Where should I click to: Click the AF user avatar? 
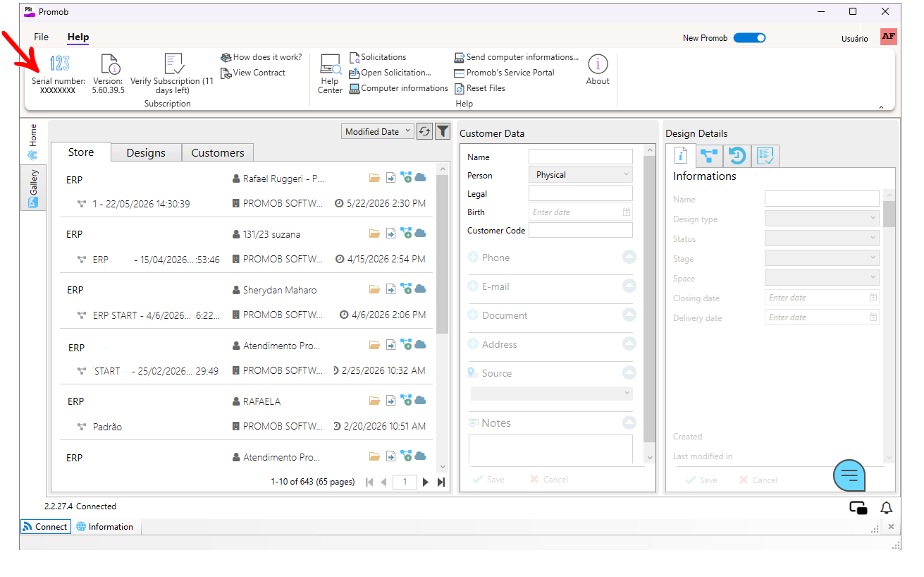(888, 37)
